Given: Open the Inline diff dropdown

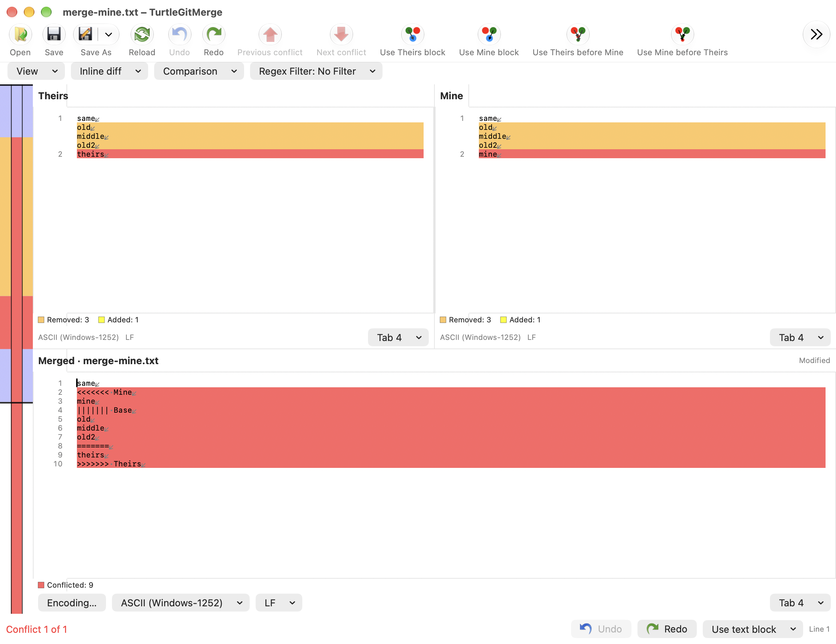Looking at the screenshot, I should (109, 71).
